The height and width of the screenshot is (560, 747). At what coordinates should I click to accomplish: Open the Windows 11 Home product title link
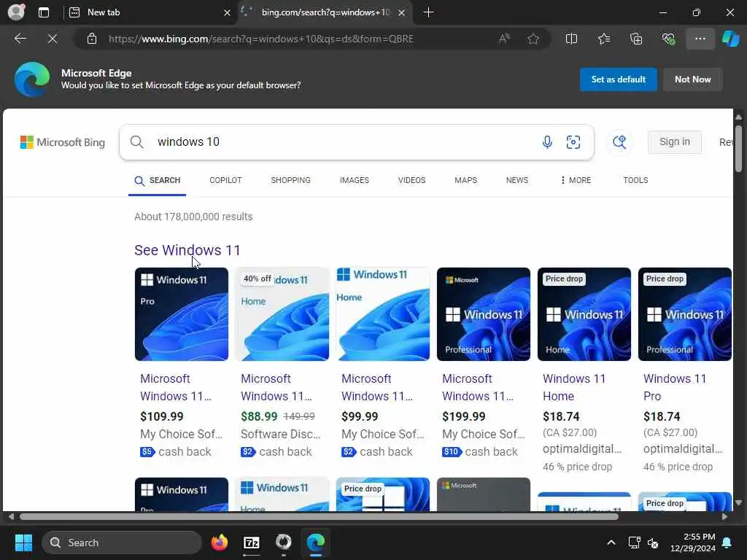pos(574,387)
